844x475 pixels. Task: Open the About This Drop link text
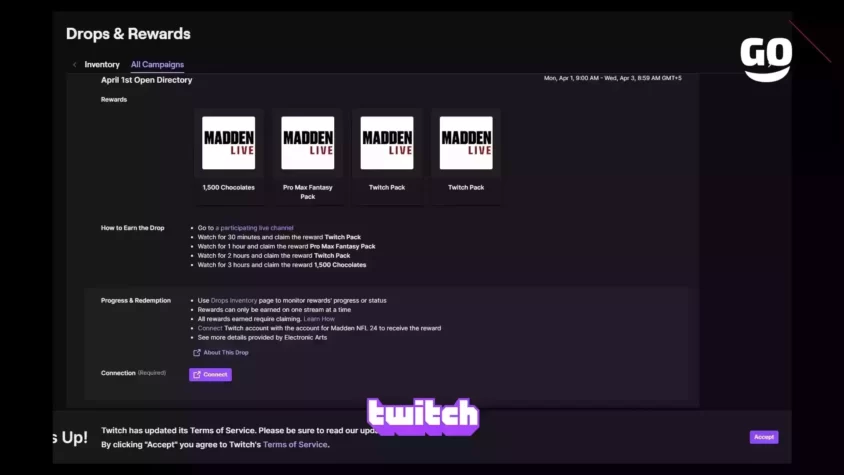coord(226,353)
